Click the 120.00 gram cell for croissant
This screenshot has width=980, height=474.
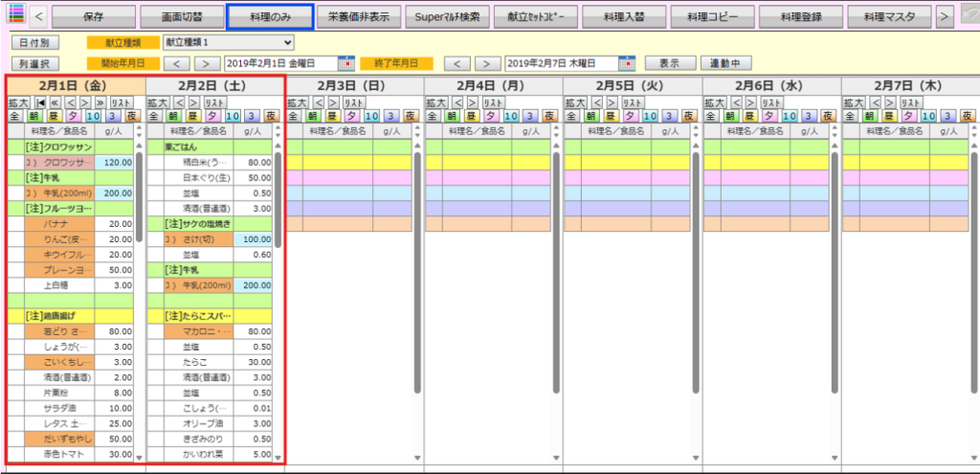tap(115, 163)
